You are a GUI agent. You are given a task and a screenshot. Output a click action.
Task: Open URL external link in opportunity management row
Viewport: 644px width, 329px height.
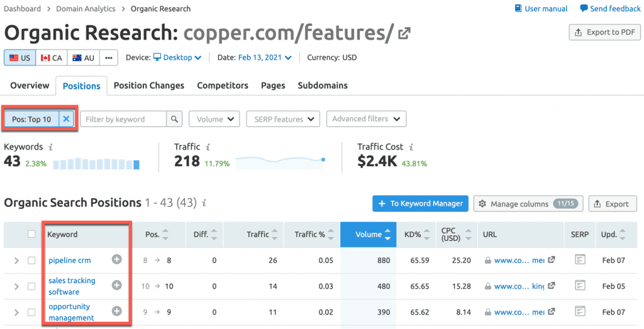pos(552,312)
